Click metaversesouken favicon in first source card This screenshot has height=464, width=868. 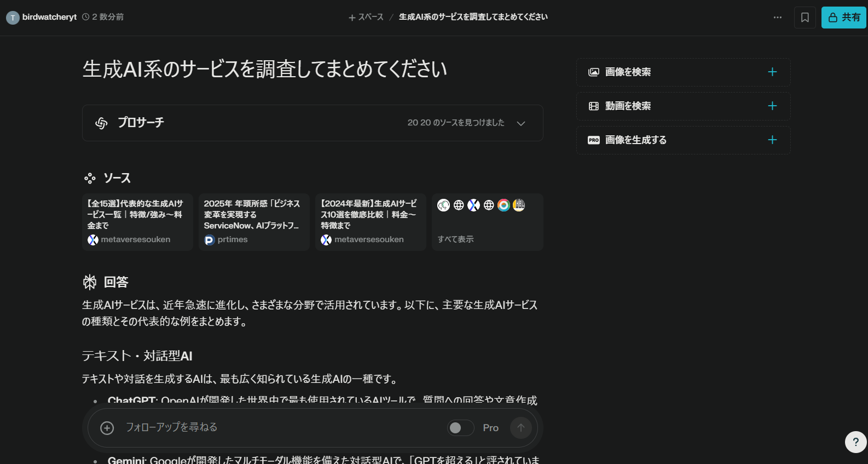(93, 240)
